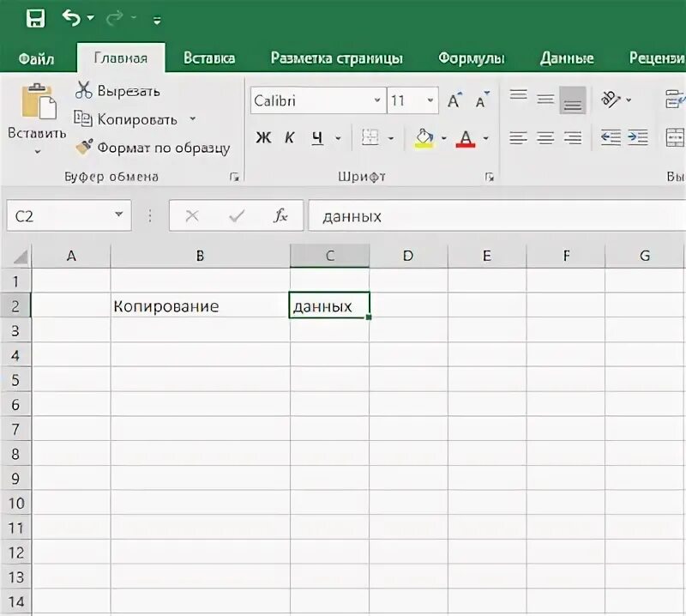Open the Разметка страницы tab
Screen dimensions: 686x616
click(x=336, y=57)
